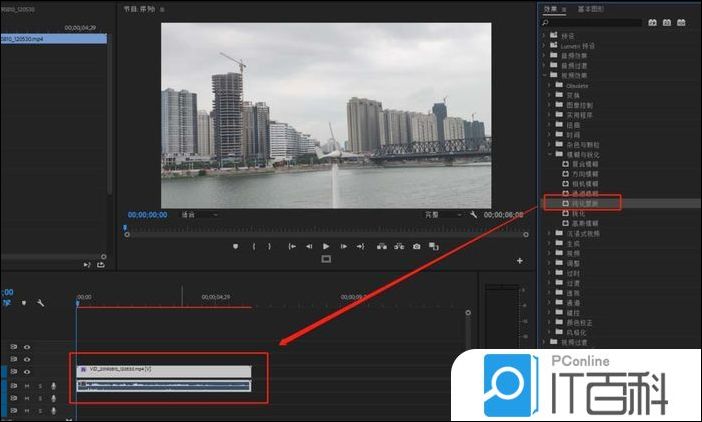Toggle the accelerated effects filter icon

click(x=652, y=22)
